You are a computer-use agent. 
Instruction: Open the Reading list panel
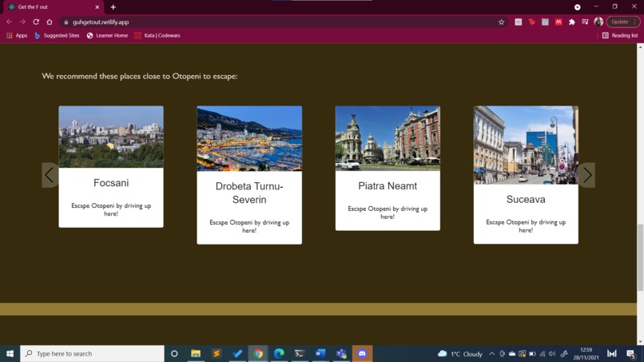click(620, 36)
